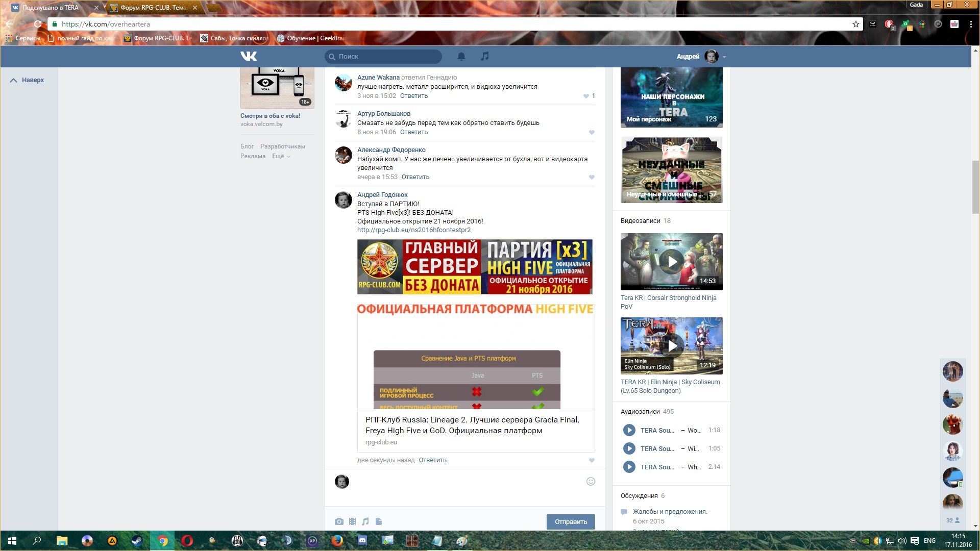The height and width of the screenshot is (551, 980).
Task: Switch to Форум RPG-CLUB browser tab
Action: [x=153, y=8]
